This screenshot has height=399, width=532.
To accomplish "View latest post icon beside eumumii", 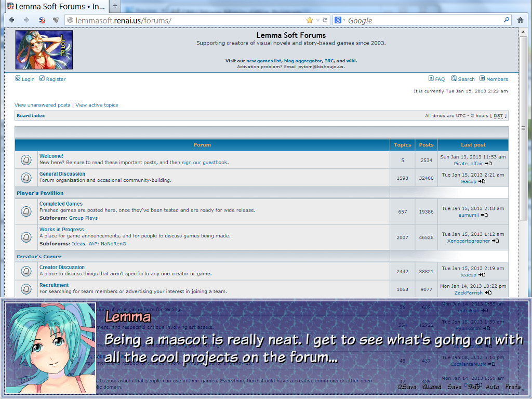I will pos(484,215).
